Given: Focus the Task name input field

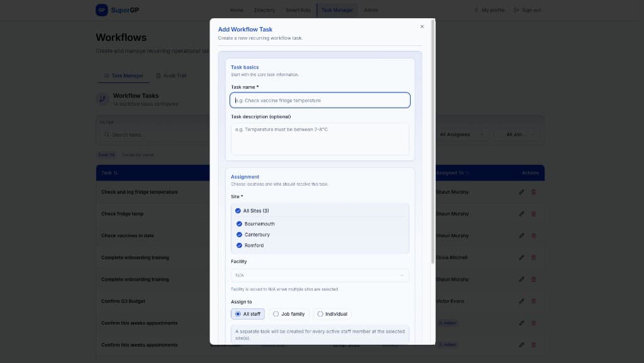Looking at the screenshot, I should click(320, 100).
